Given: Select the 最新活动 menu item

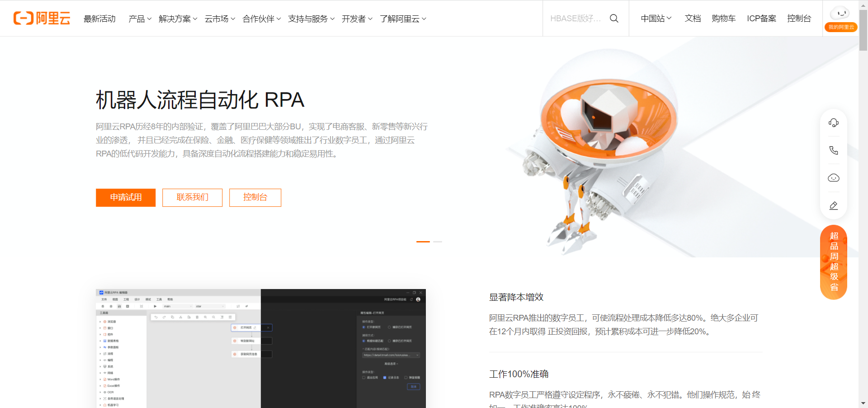Looking at the screenshot, I should pyautogui.click(x=99, y=19).
